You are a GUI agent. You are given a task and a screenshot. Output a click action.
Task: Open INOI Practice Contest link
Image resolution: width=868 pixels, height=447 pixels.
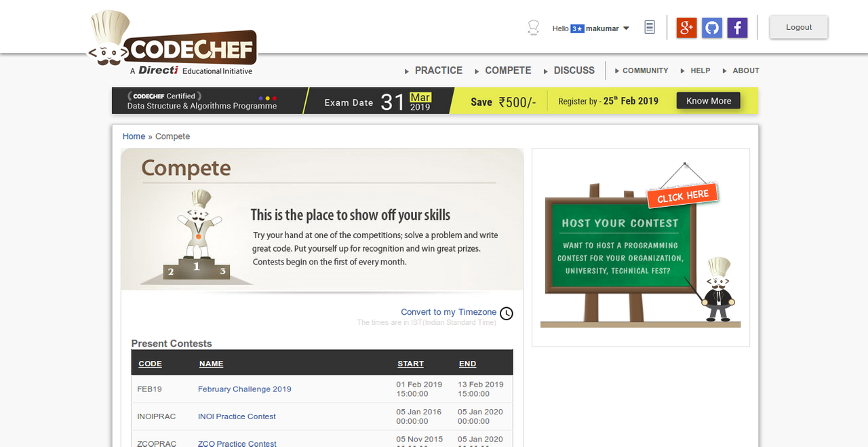coord(237,416)
